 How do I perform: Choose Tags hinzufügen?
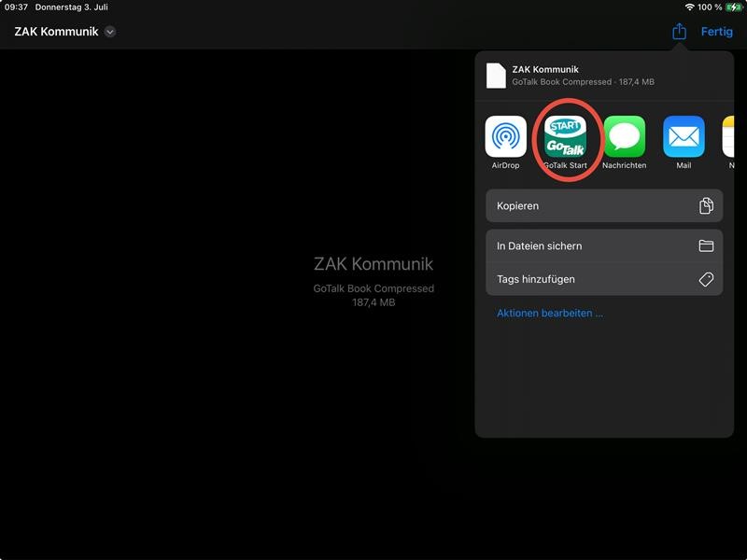(604, 279)
